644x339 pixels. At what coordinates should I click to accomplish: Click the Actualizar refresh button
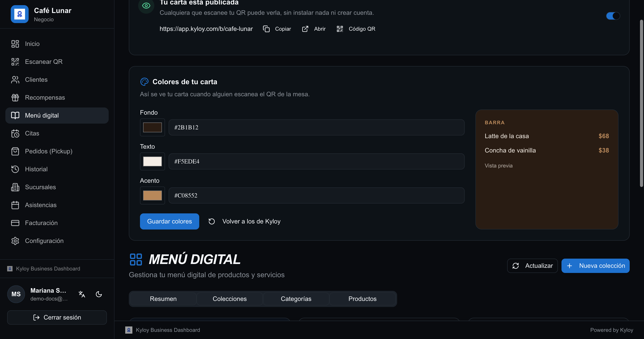[x=532, y=266]
